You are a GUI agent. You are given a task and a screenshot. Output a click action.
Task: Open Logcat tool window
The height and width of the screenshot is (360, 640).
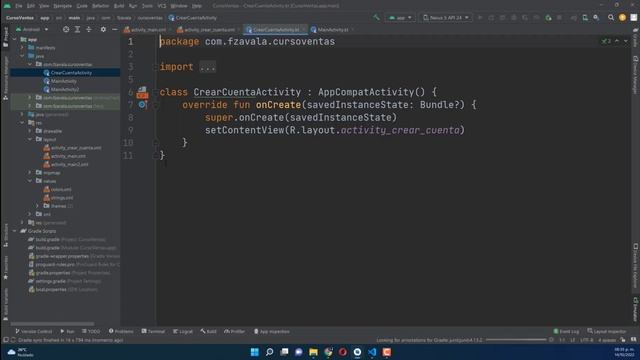(183, 331)
